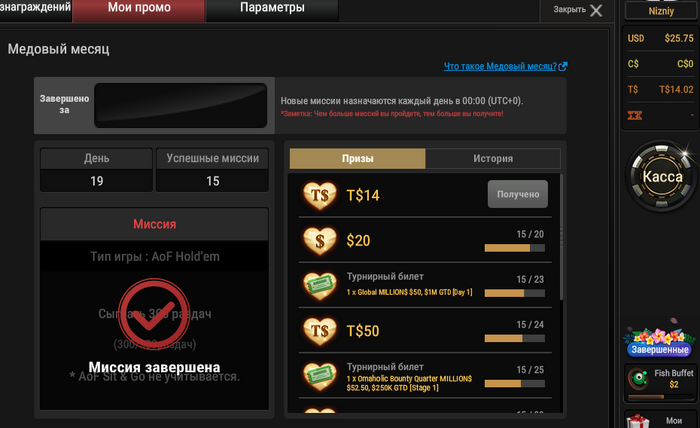Open the Что такое Медовый месяц link
The height and width of the screenshot is (428, 700).
point(505,66)
